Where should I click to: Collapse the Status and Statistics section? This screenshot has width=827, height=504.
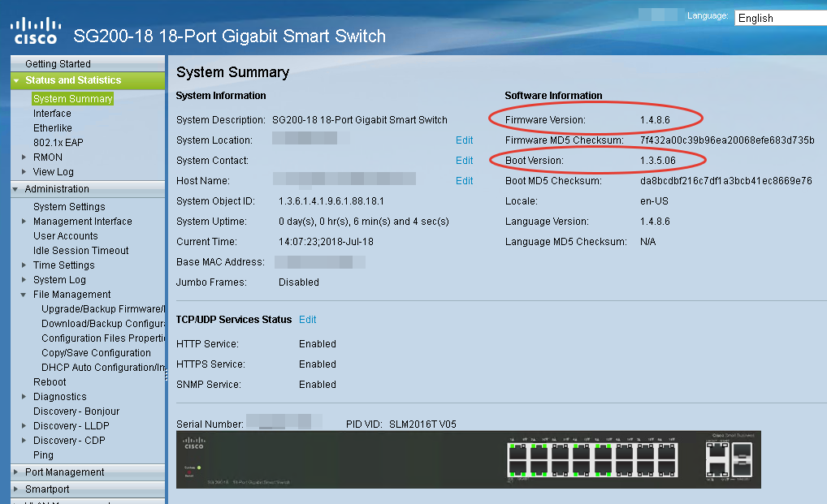(x=16, y=80)
